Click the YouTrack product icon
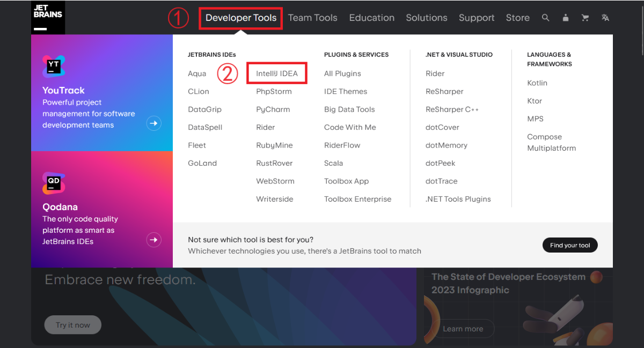The image size is (644, 348). pyautogui.click(x=54, y=66)
